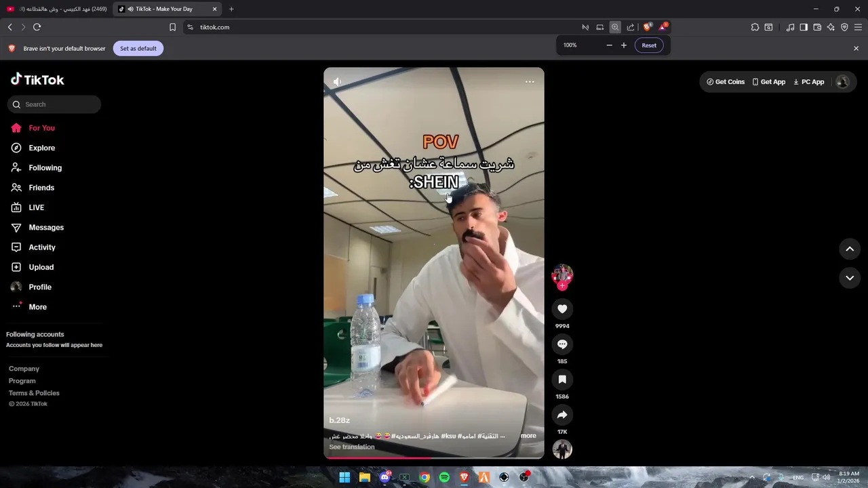Click the PC App download button
Viewport: 868px width, 488px height.
pos(809,82)
